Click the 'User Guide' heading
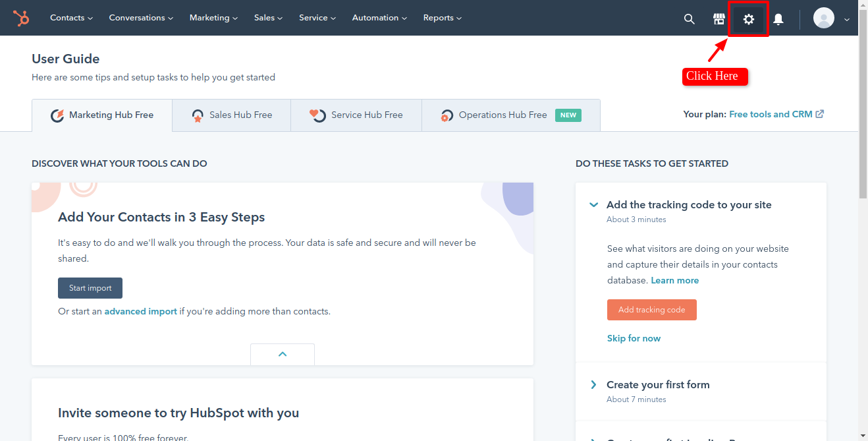Screen dimensions: 868x441 [66, 59]
